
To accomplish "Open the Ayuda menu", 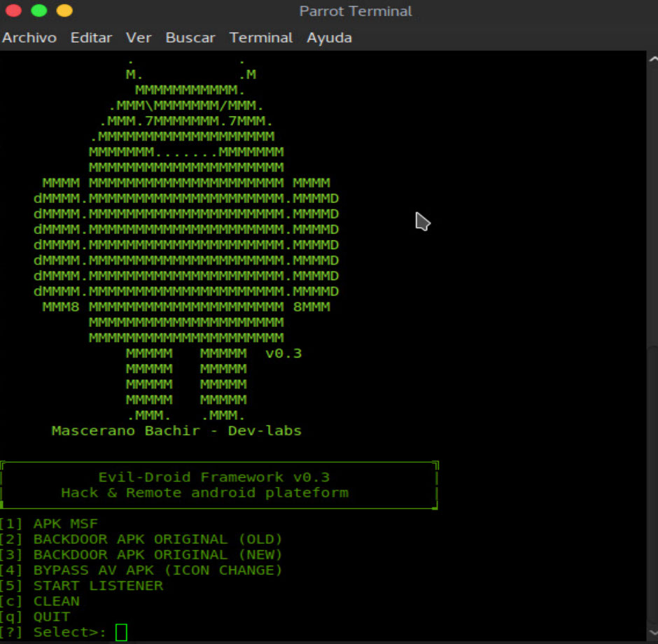I will pyautogui.click(x=330, y=38).
